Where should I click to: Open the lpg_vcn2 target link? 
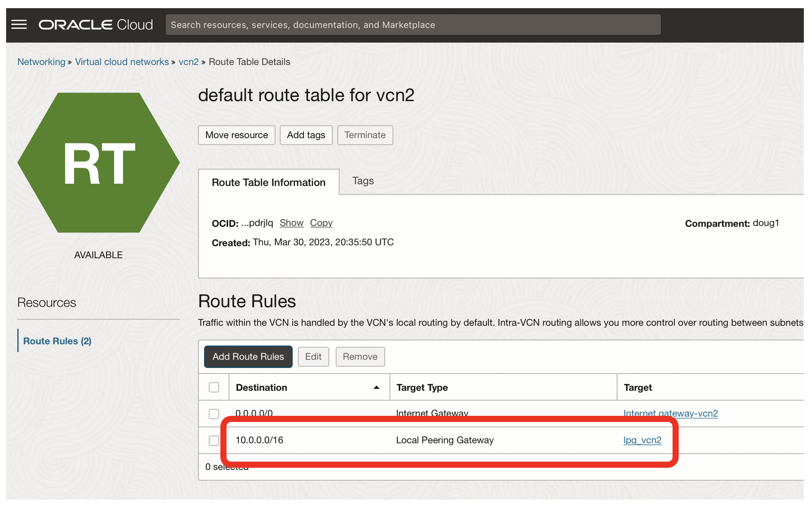[642, 440]
